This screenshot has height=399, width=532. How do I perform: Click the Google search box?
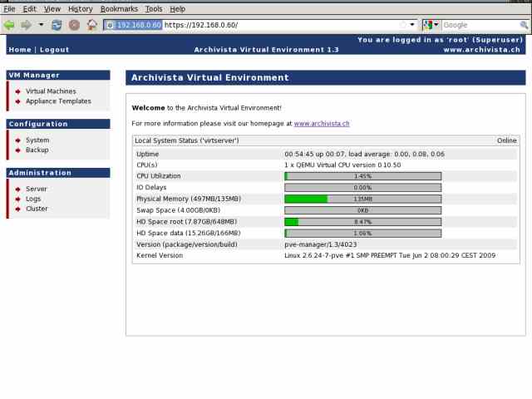(480, 25)
